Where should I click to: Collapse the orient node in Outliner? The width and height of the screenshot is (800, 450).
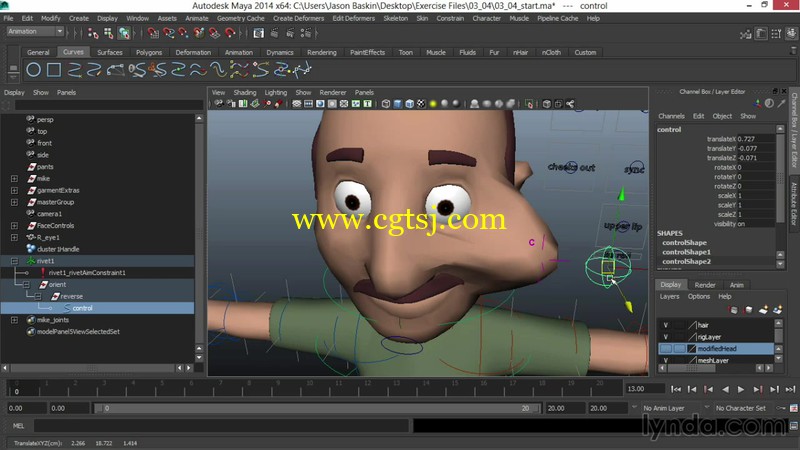coord(26,285)
